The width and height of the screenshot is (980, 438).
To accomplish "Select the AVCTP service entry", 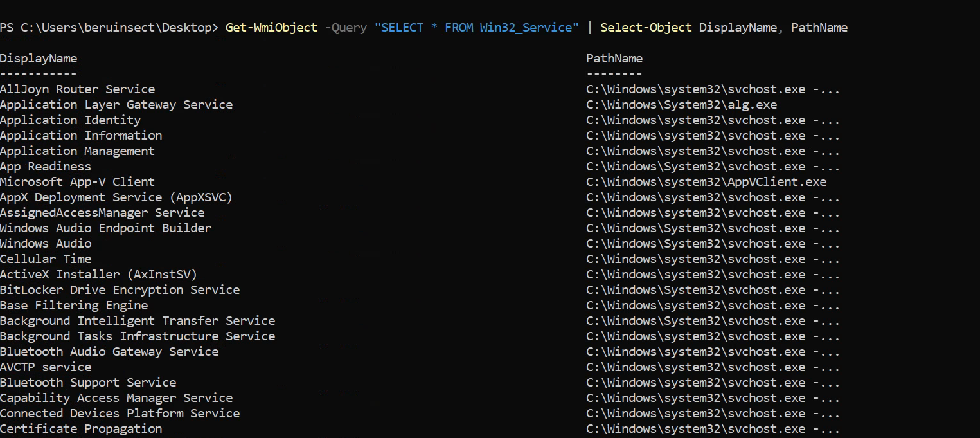I will point(46,367).
